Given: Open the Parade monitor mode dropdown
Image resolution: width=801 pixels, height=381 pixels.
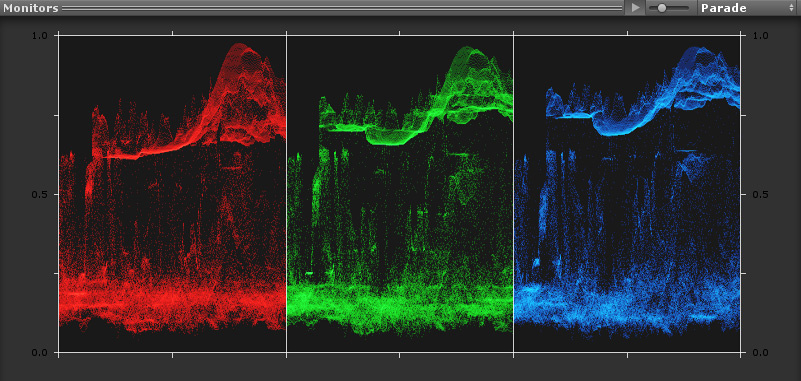Looking at the screenshot, I should click(x=748, y=8).
